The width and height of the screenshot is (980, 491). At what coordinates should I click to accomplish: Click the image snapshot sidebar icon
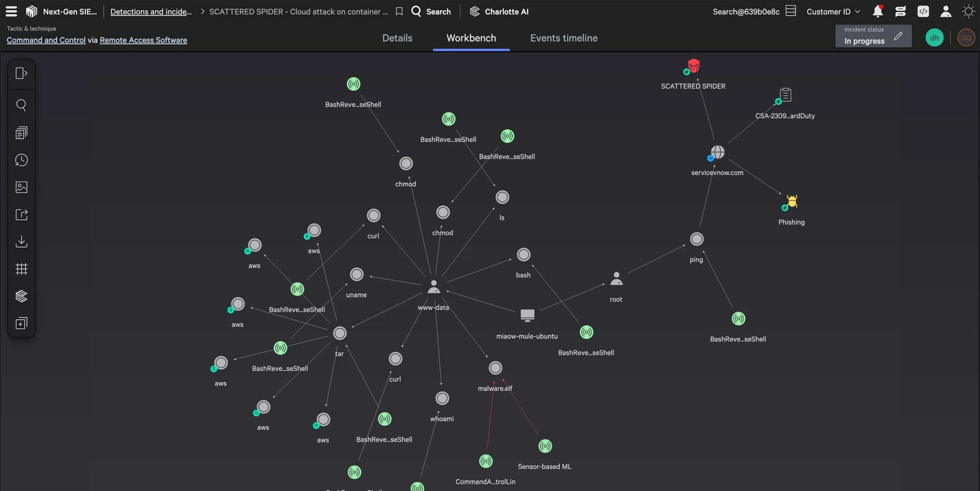pyautogui.click(x=21, y=187)
